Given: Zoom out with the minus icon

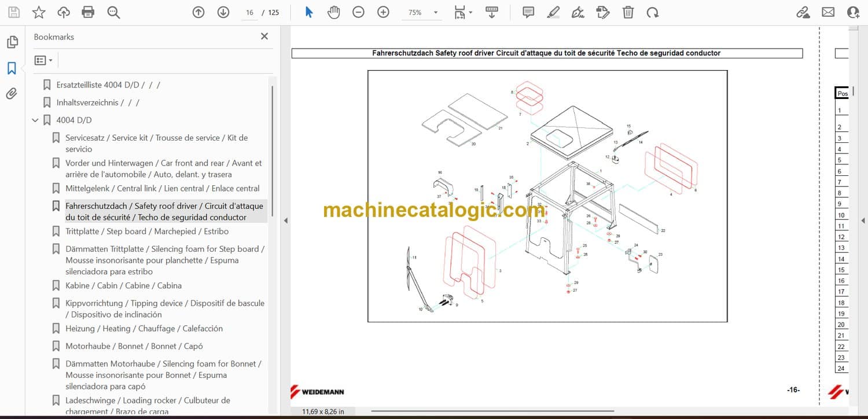Looking at the screenshot, I should point(359,12).
